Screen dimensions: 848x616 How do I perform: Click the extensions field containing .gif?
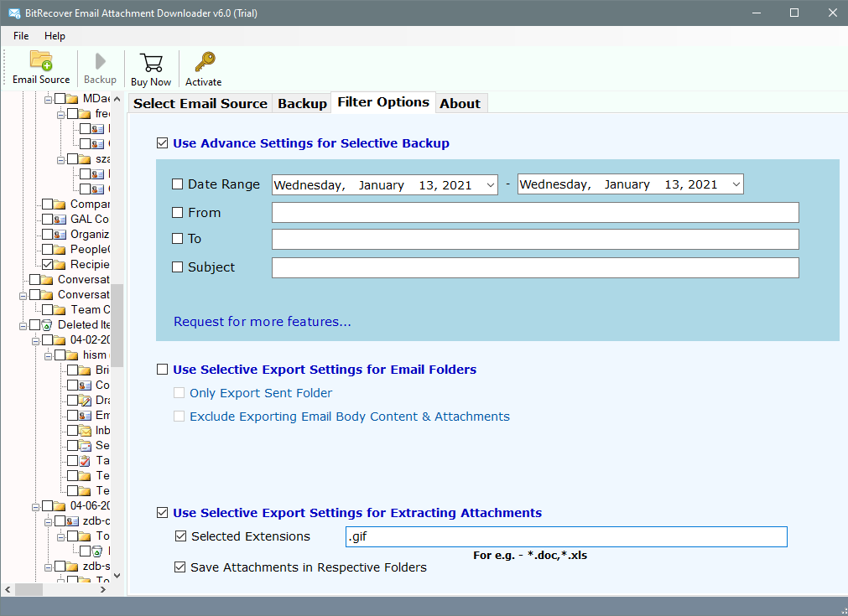pos(566,536)
